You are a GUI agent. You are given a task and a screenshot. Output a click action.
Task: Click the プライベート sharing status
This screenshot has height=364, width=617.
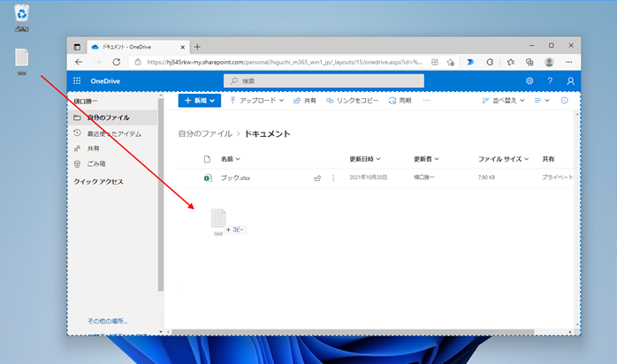[x=557, y=178]
